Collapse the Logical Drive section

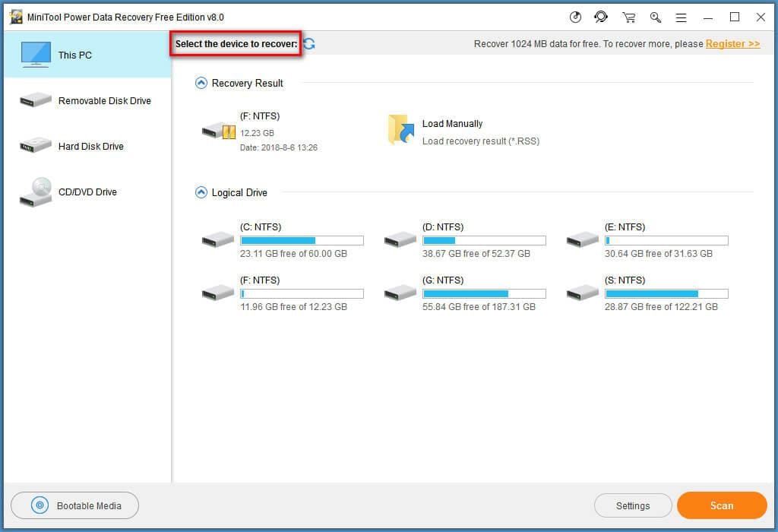tap(201, 192)
